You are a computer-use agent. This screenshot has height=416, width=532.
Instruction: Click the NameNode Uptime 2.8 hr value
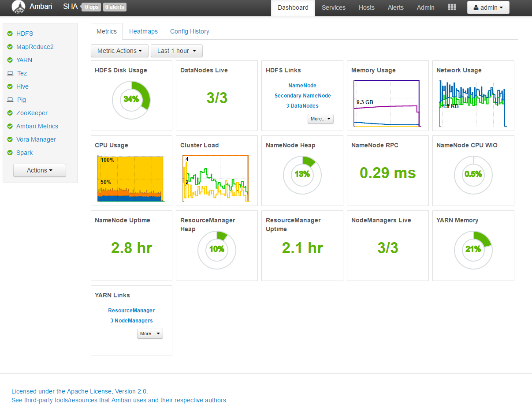[x=131, y=248]
